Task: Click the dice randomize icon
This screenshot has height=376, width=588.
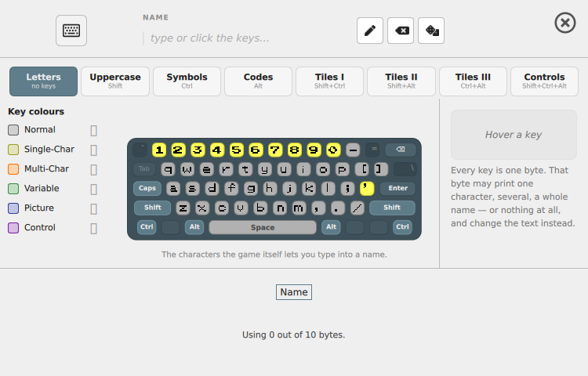Action: click(x=431, y=31)
